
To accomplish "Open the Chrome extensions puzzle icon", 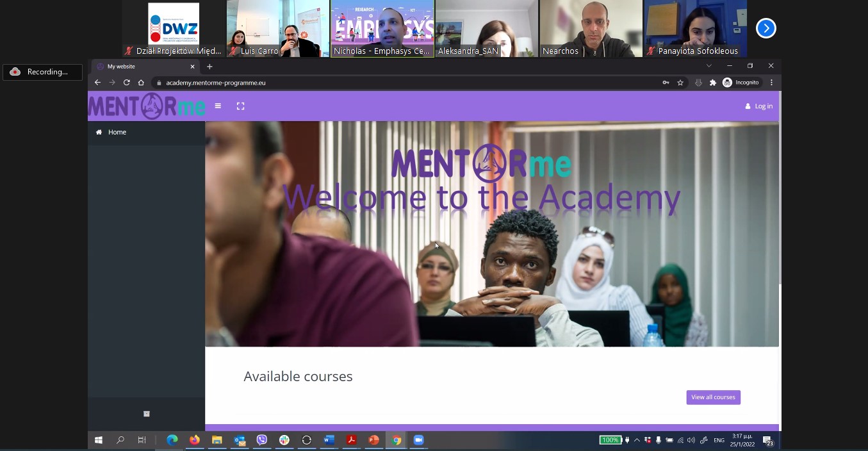I will click(713, 83).
